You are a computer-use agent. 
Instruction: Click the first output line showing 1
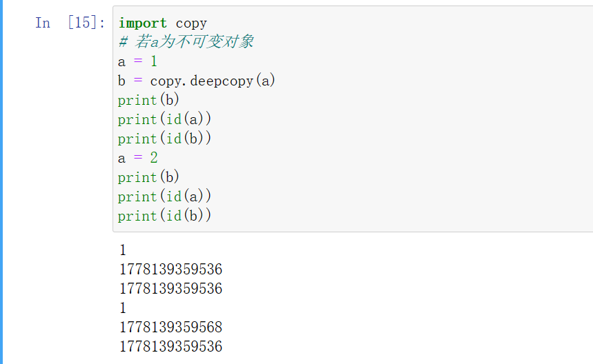coord(124,250)
